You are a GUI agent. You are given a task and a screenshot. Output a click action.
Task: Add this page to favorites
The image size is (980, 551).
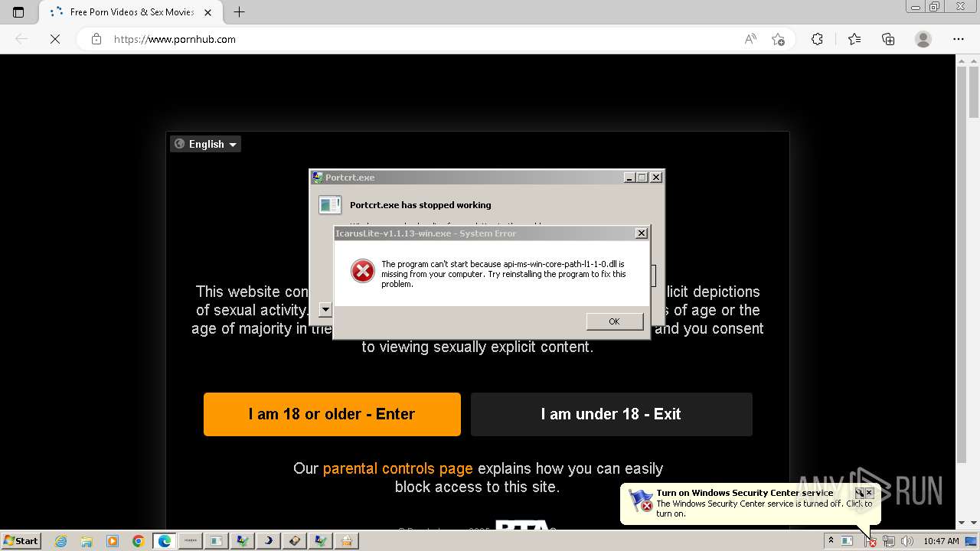(779, 39)
